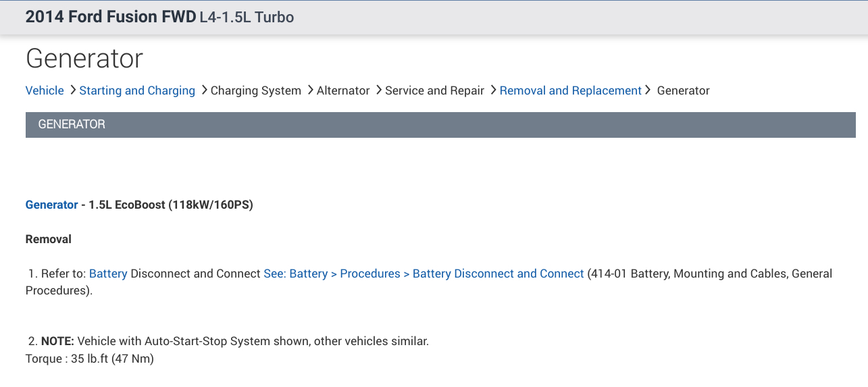Open the Vehicle breadcrumb link

point(45,91)
